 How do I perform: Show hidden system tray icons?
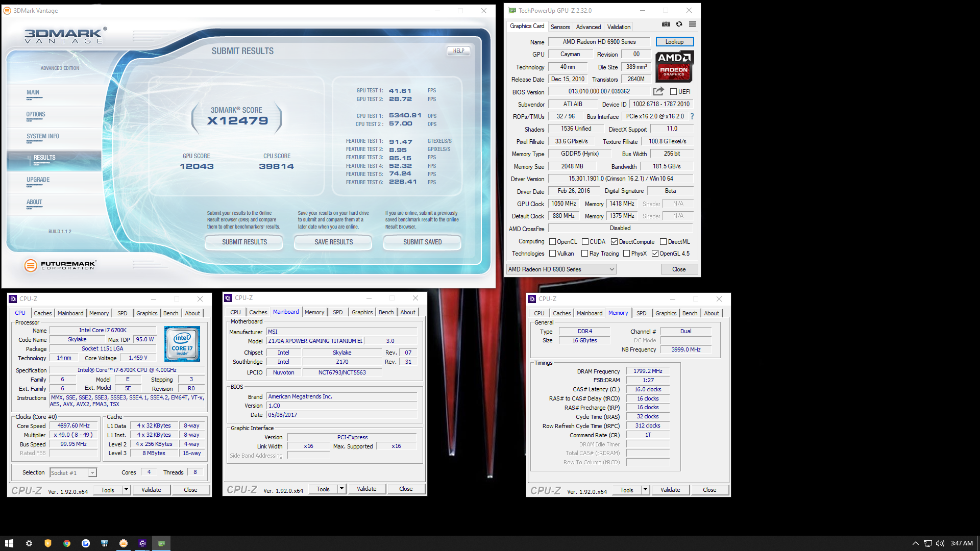point(915,543)
